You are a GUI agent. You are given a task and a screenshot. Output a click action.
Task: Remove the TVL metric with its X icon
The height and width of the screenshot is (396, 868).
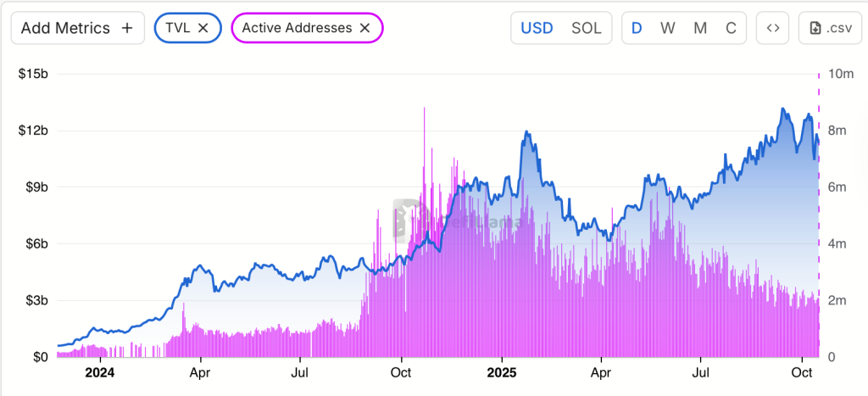(203, 28)
